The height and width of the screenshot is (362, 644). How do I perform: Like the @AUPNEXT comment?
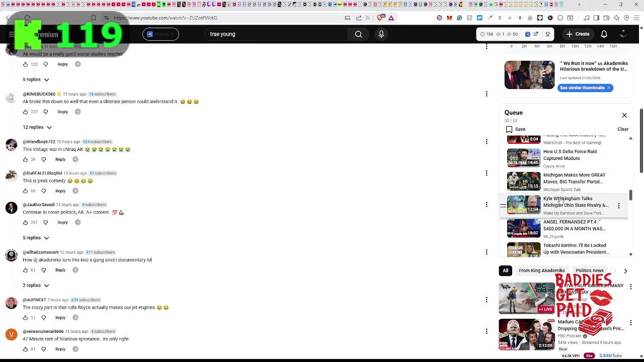25,318
